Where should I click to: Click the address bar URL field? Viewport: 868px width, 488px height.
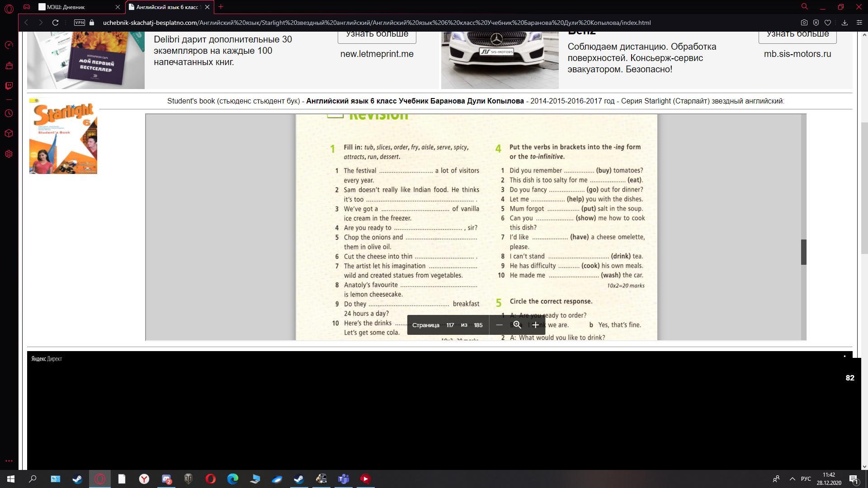[x=377, y=23]
